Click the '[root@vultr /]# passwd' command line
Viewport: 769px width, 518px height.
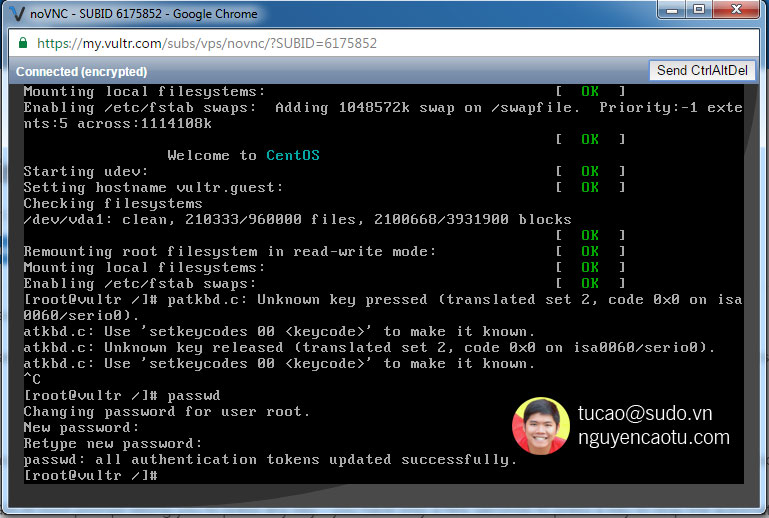click(x=122, y=395)
